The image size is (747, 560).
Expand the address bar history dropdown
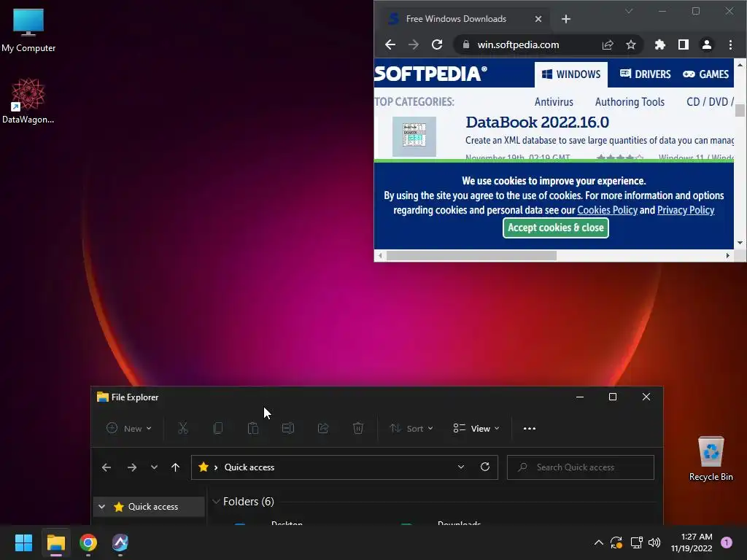pos(461,467)
